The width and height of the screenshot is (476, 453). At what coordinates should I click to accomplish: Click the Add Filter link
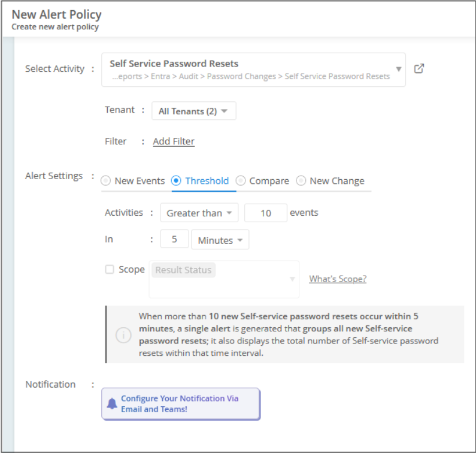click(174, 141)
